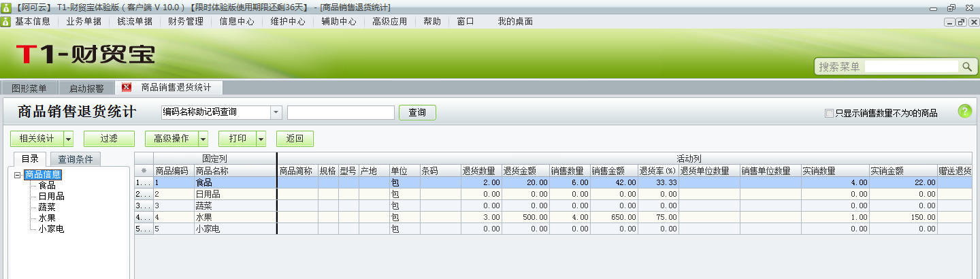This screenshot has width=980, height=279.
Task: Click the 打印 button
Action: 238,139
